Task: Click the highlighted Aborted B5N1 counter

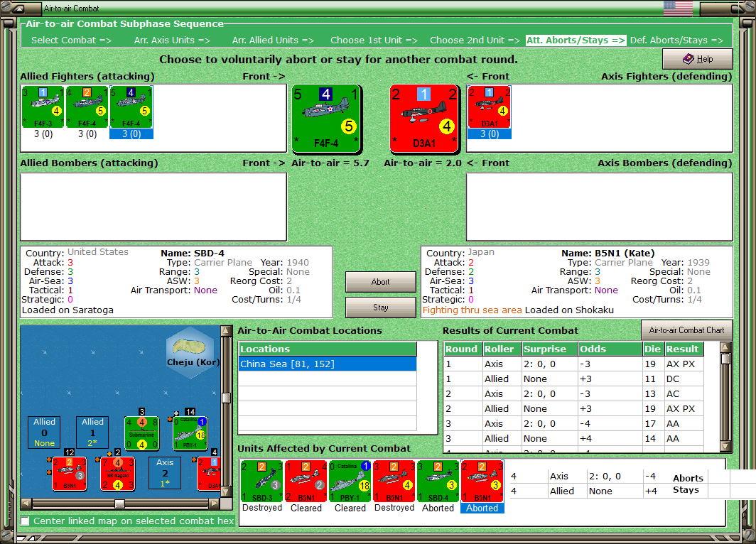Action: click(x=482, y=482)
